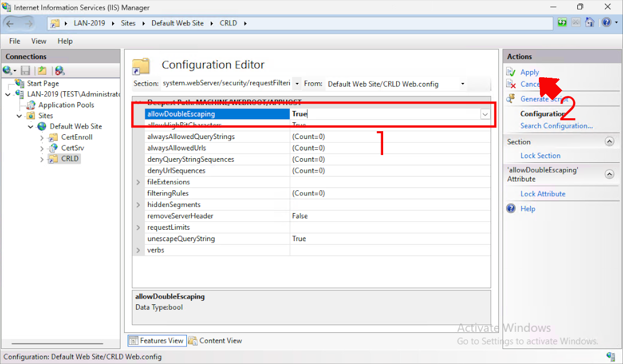Screen dimensions: 623x364
Task: Click the Apply action link
Action: [x=530, y=73]
